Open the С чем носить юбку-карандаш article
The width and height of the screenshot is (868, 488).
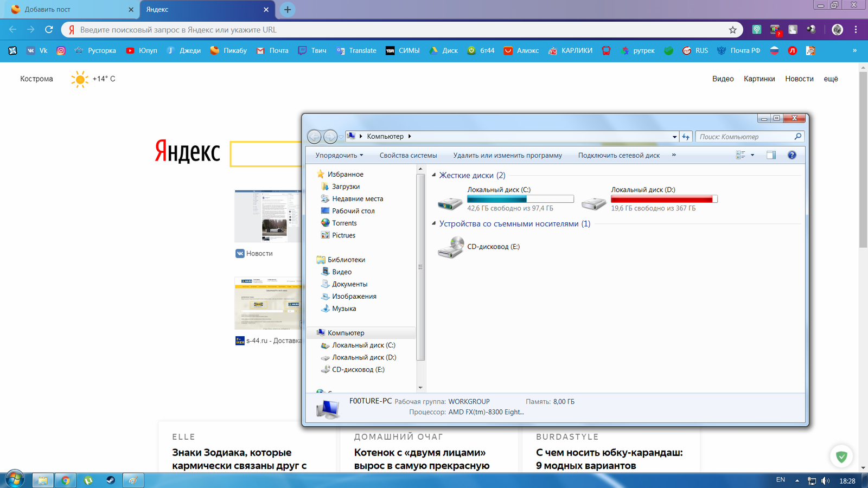(609, 459)
